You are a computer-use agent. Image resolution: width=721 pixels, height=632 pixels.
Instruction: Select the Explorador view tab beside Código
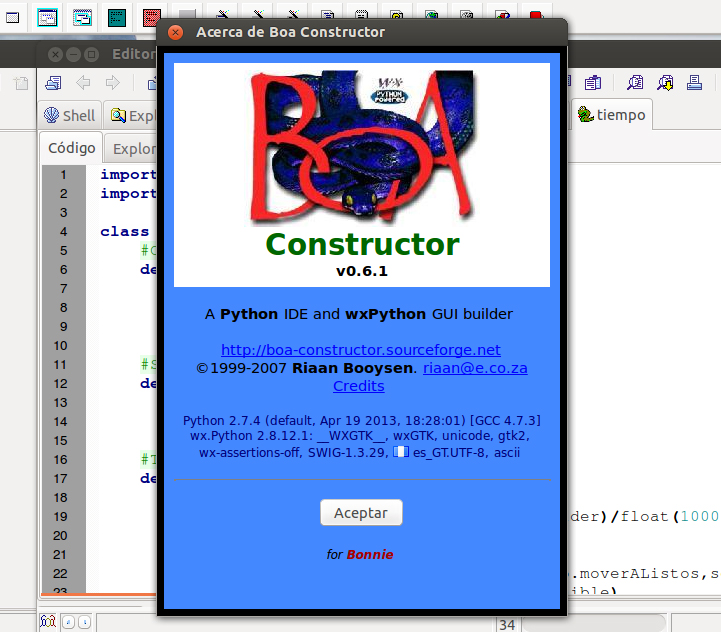[133, 149]
